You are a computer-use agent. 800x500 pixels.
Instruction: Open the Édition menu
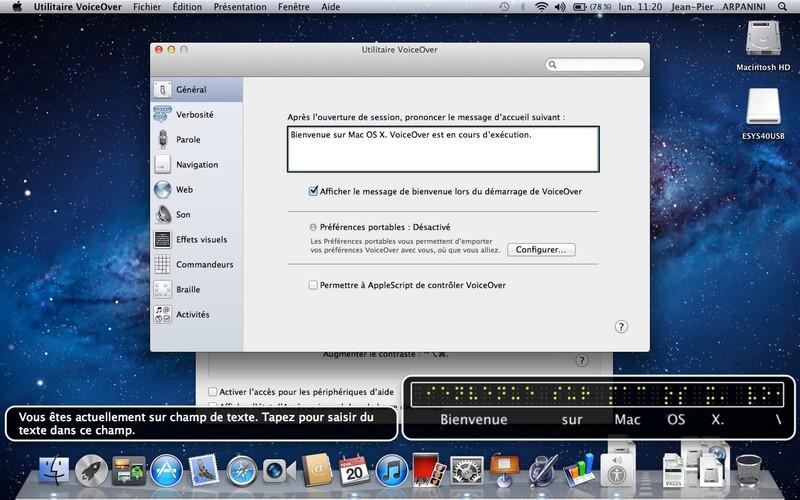(x=187, y=7)
